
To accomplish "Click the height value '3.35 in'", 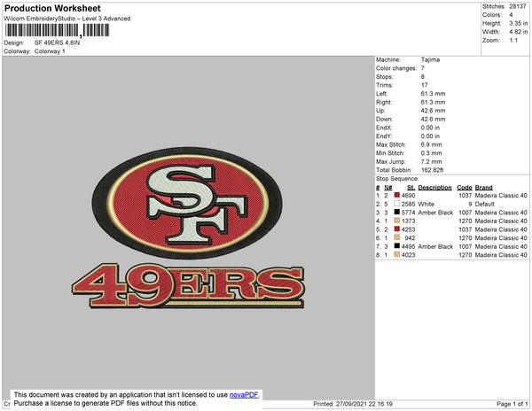I will click(519, 23).
